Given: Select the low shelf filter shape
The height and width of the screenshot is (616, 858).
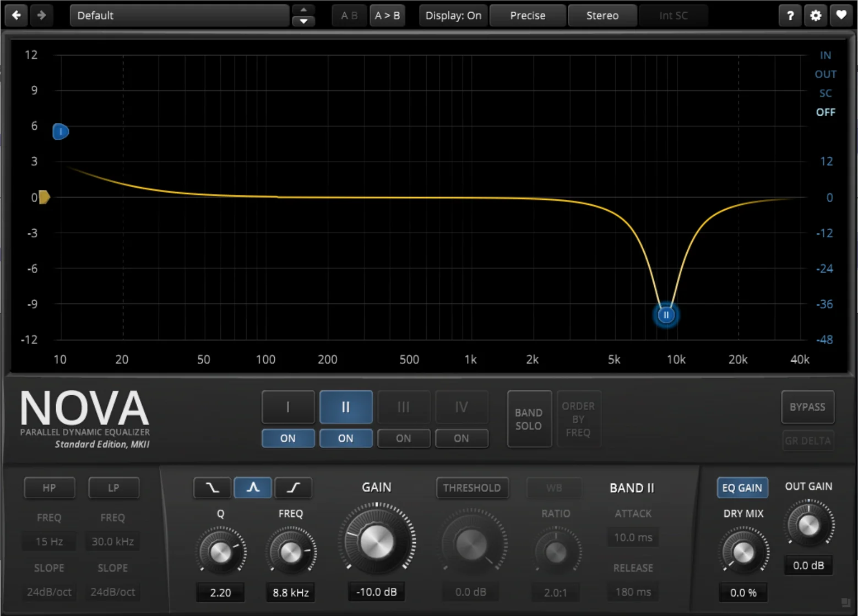Looking at the screenshot, I should 212,488.
